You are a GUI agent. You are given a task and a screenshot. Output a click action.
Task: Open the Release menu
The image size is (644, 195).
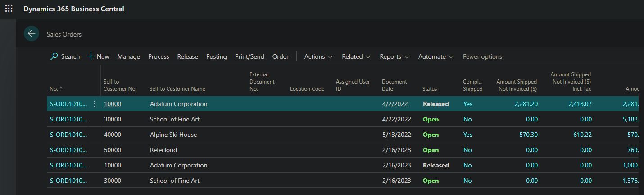click(x=188, y=56)
